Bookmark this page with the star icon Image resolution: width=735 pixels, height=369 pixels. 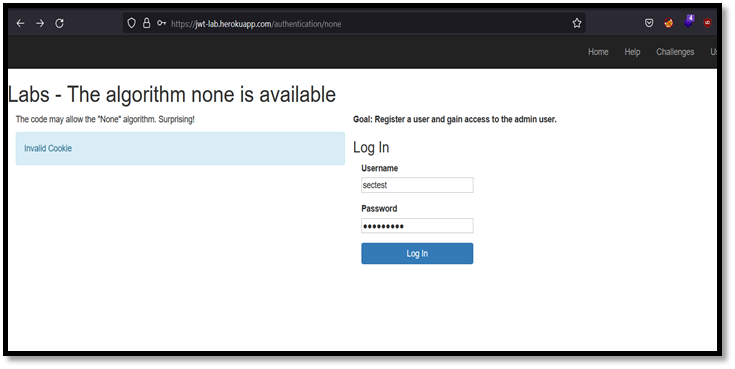tap(577, 23)
